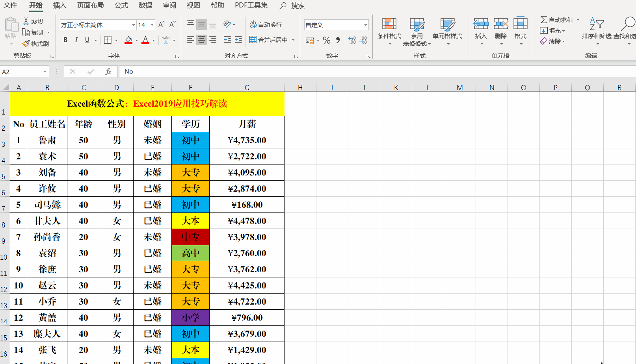Select all cells via corner triangle
The height and width of the screenshot is (364, 636).
click(x=6, y=87)
